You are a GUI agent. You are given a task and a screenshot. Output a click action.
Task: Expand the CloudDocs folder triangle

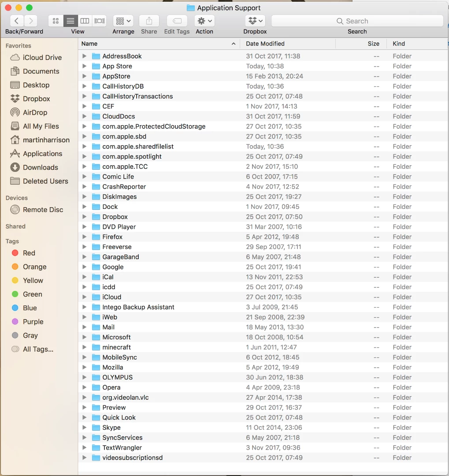pyautogui.click(x=85, y=116)
